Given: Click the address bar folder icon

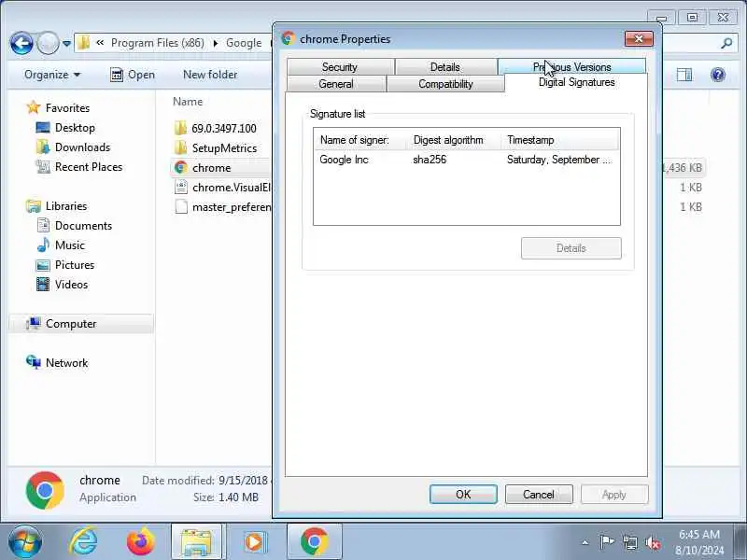Looking at the screenshot, I should tap(83, 43).
